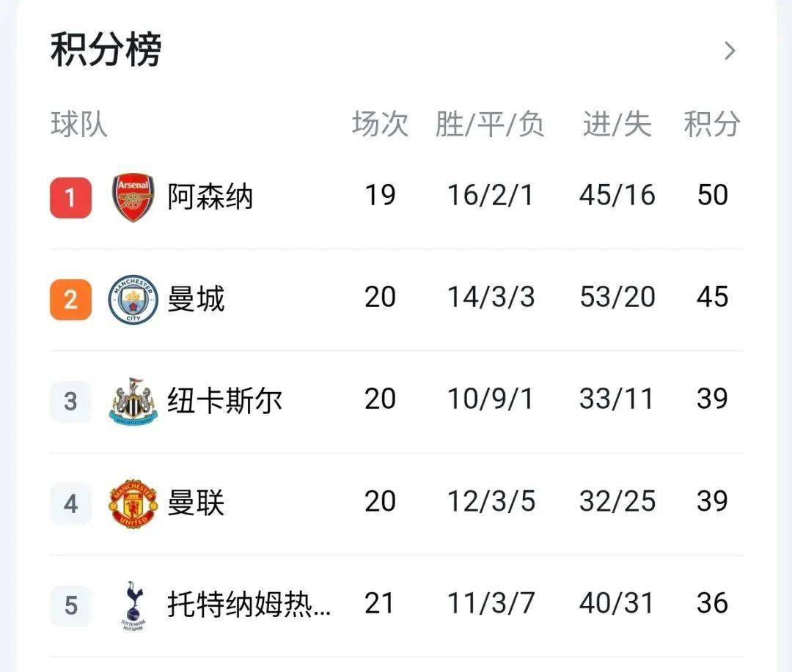Tap the grey rank 4 badge

(x=70, y=504)
